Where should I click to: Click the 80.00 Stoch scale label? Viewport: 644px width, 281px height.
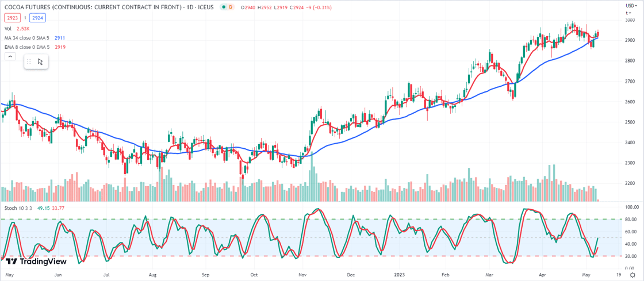[632, 220]
